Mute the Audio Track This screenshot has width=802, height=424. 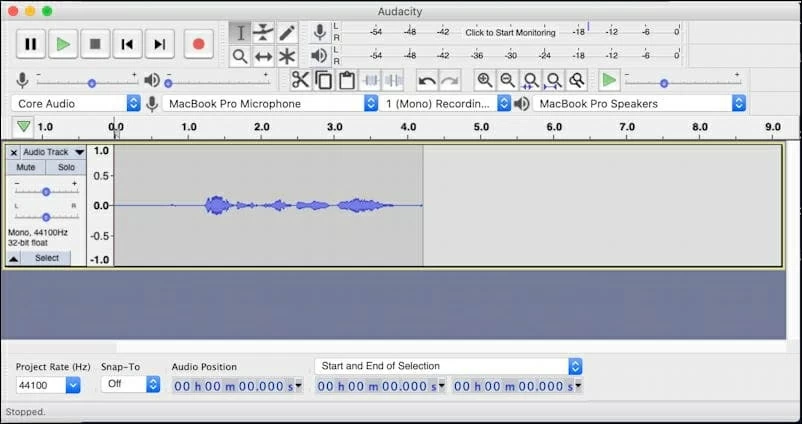pos(26,167)
